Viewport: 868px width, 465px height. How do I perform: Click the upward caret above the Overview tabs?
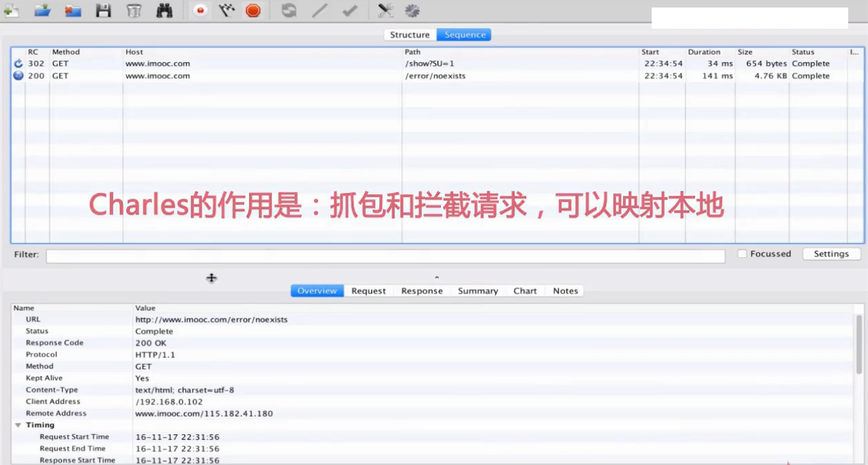tap(437, 277)
